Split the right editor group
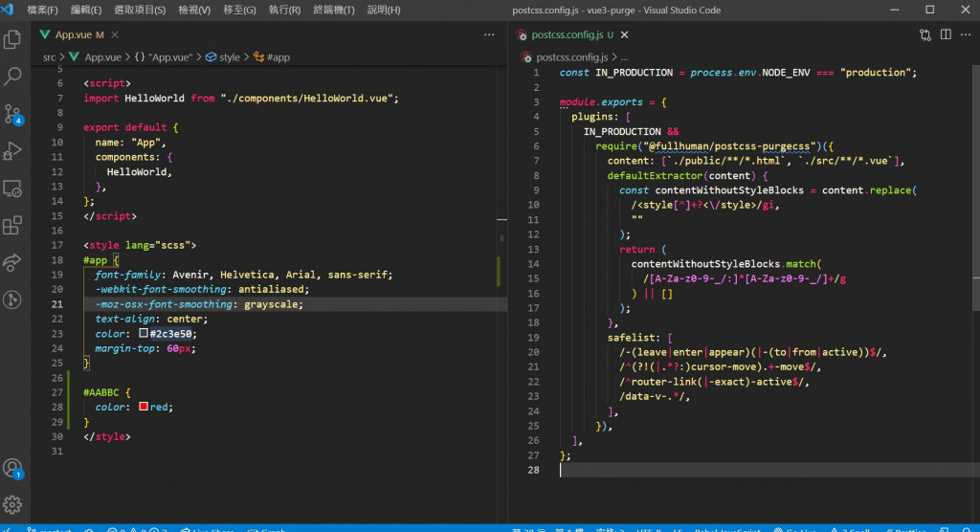This screenshot has height=532, width=980. click(x=946, y=34)
